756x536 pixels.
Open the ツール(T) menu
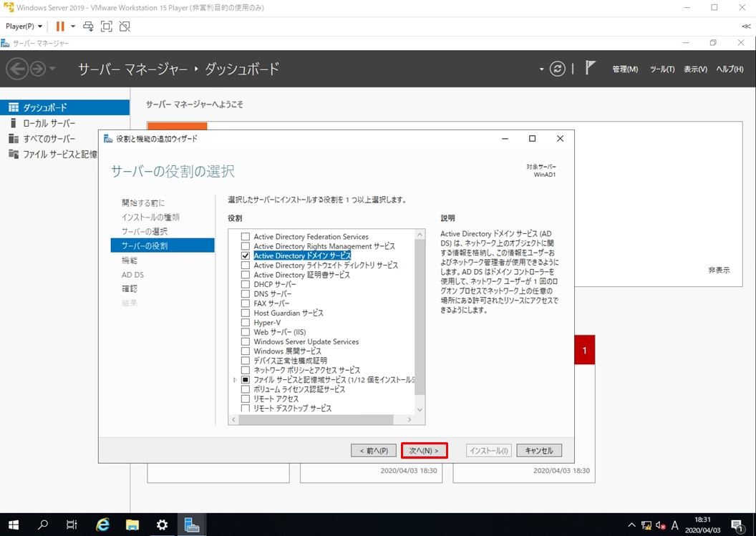pyautogui.click(x=662, y=69)
